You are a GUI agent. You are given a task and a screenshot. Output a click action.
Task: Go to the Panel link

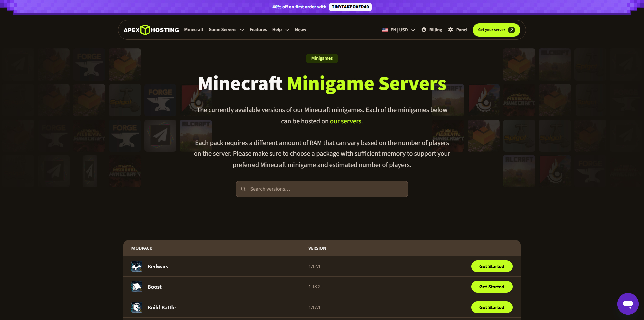coord(458,30)
